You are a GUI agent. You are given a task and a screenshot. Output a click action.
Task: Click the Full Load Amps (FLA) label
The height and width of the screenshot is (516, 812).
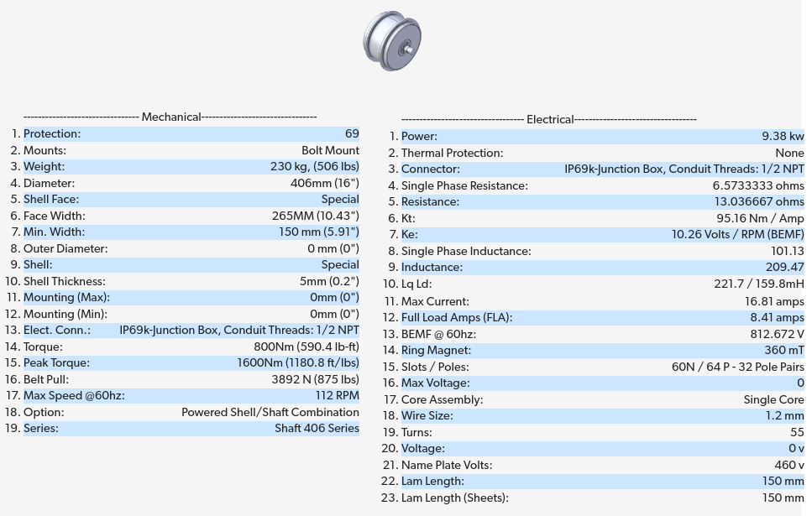[457, 317]
